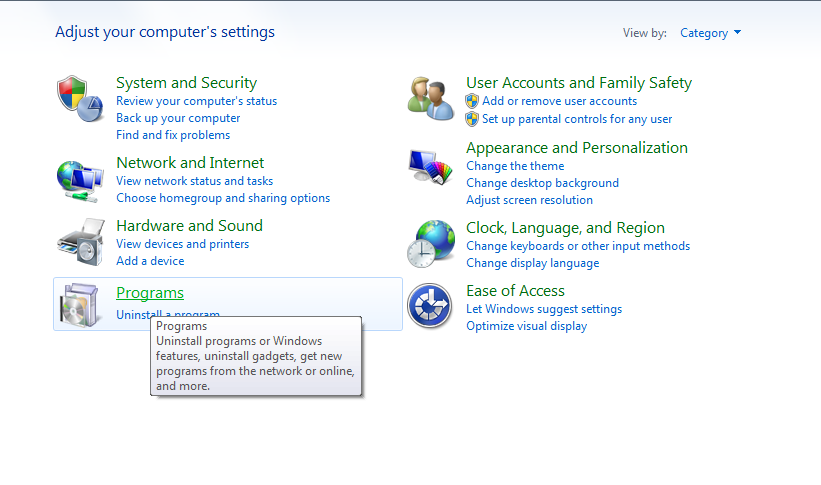This screenshot has width=821, height=485.
Task: Click the Hardware and Sound printer icon
Action: pos(81,242)
